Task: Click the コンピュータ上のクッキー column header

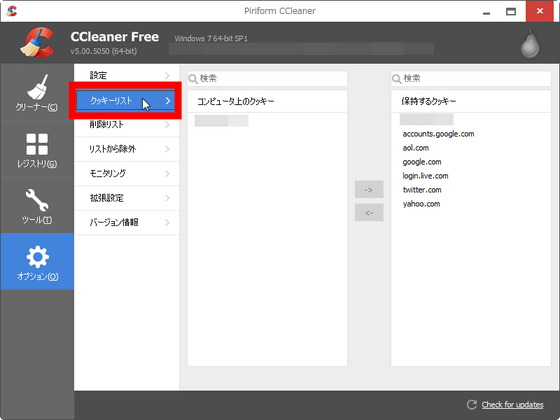Action: point(267,101)
